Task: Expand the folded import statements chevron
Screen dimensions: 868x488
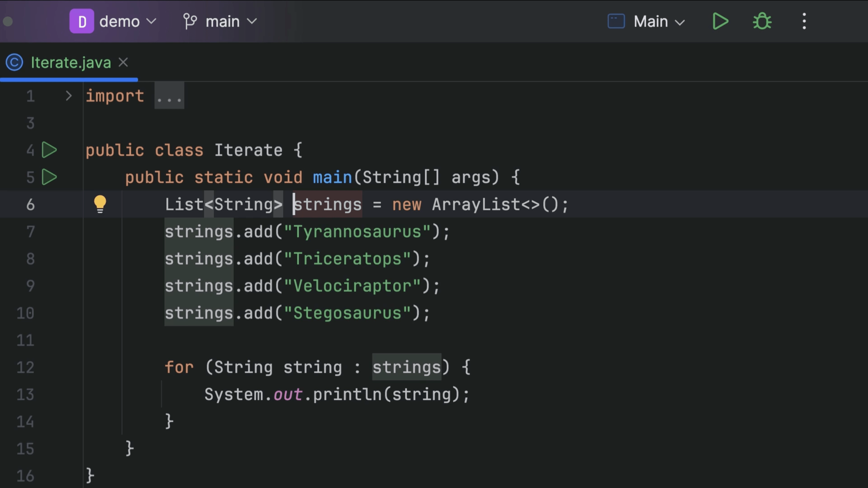Action: [69, 96]
